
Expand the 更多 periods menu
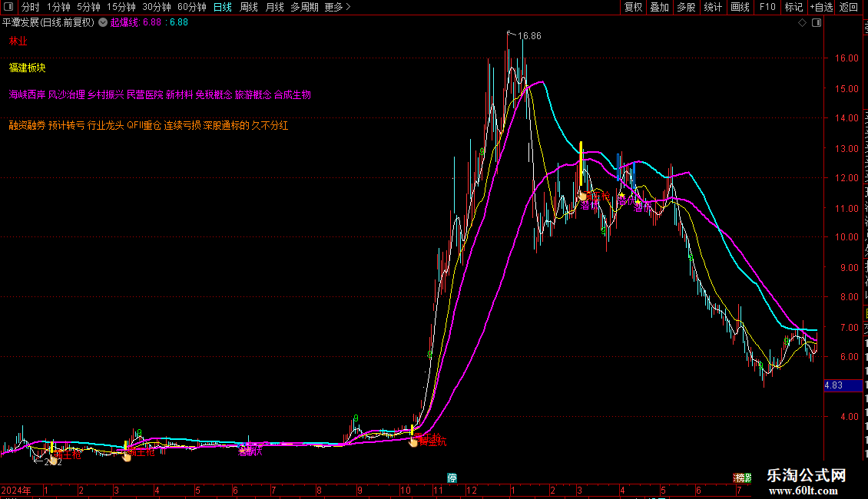[x=337, y=7]
